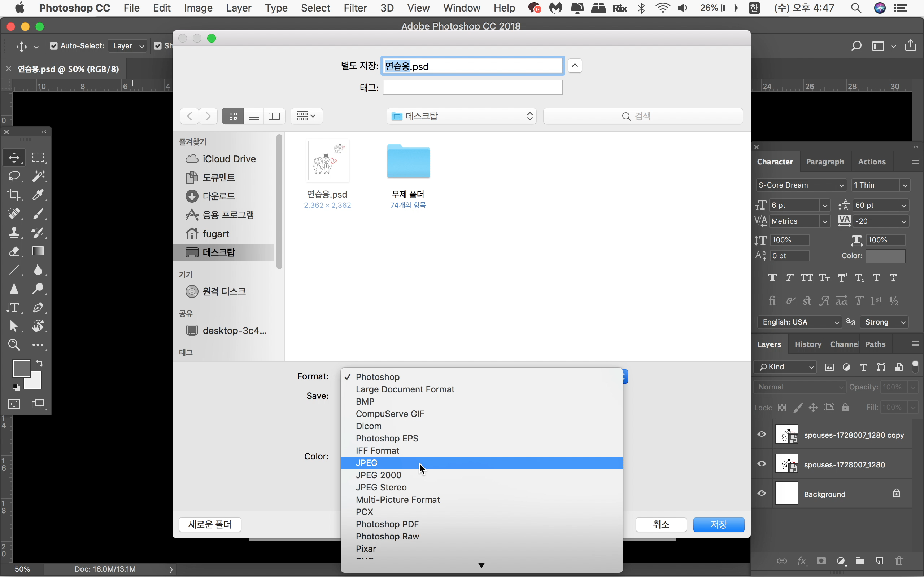Click the 새로운 폴더 button
Viewport: 924px width, 577px height.
[210, 524]
